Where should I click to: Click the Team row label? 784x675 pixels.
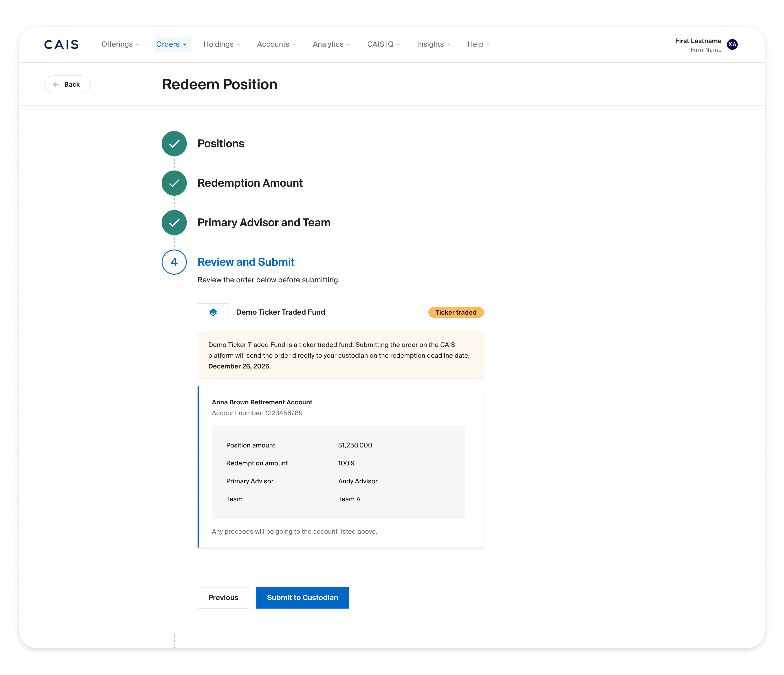[234, 499]
